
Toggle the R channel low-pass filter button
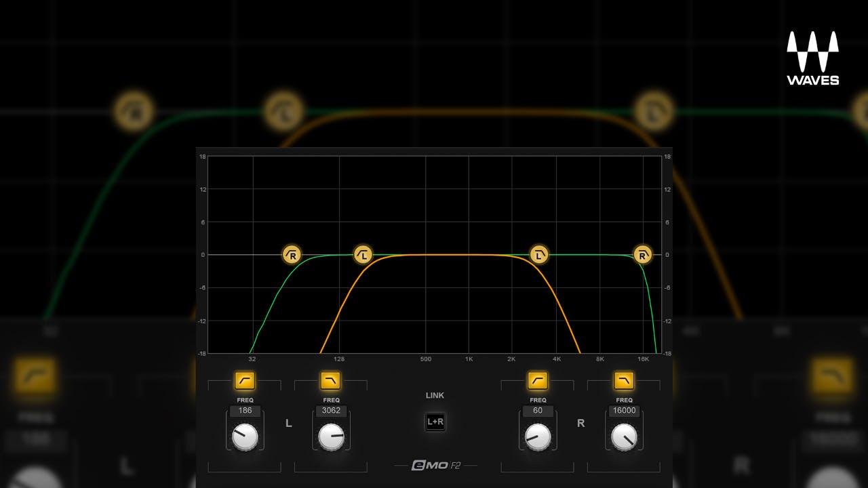(624, 381)
